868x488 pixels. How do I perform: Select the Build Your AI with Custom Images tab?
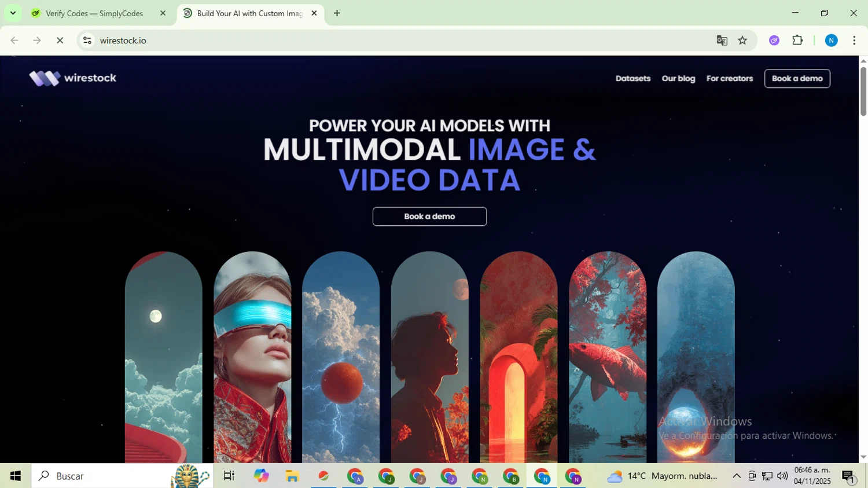click(x=249, y=13)
